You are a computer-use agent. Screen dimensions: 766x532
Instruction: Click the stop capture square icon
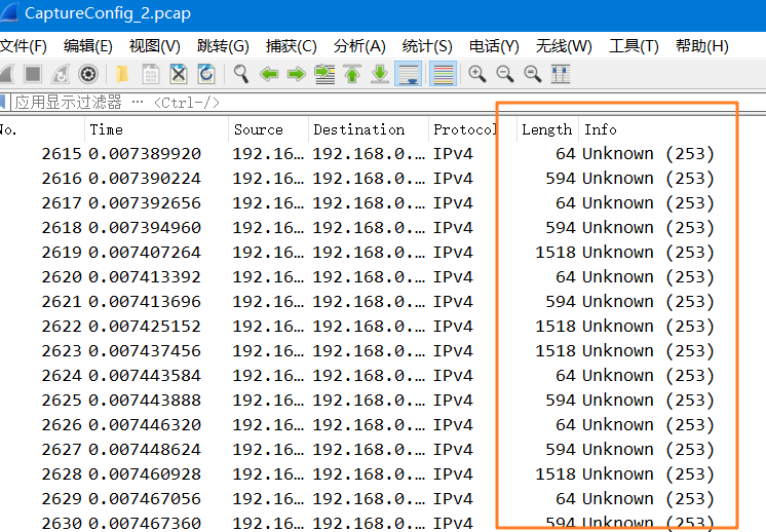(33, 74)
